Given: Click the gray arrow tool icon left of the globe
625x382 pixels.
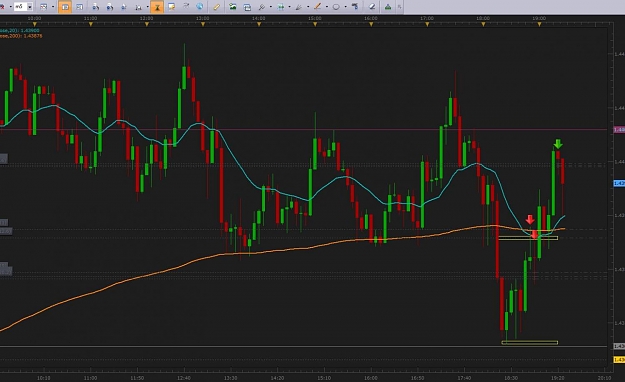Looking at the screenshot, I should pyautogui.click(x=186, y=6).
